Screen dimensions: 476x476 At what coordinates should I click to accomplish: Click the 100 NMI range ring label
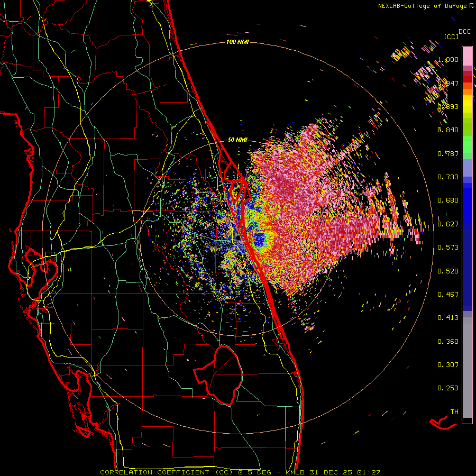237,42
